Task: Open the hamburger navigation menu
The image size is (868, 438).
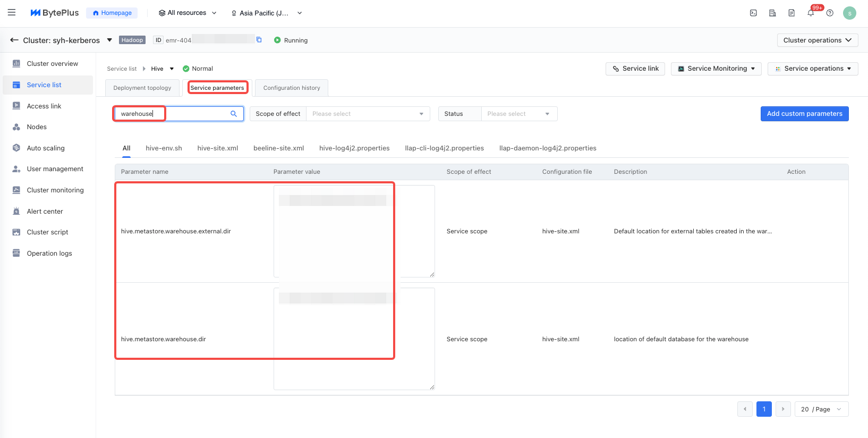Action: (x=12, y=13)
